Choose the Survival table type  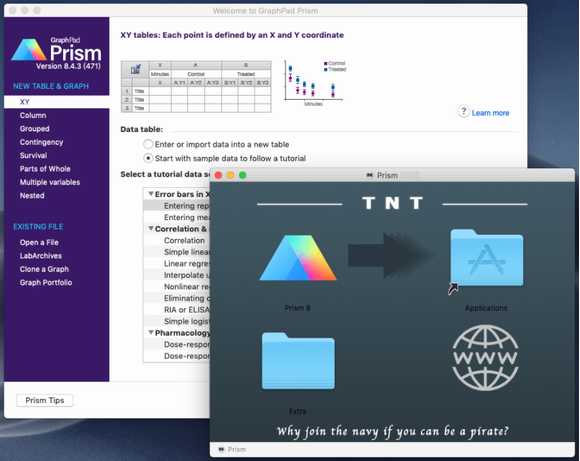point(33,155)
